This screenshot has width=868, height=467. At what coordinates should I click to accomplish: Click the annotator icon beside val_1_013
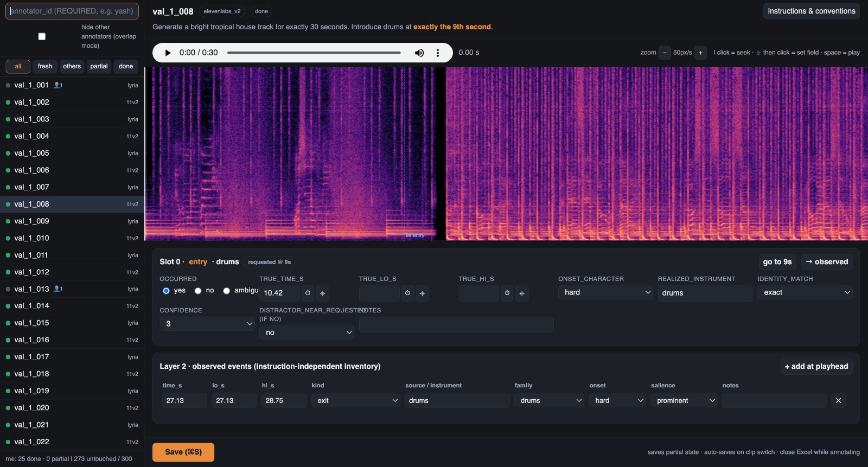point(58,289)
